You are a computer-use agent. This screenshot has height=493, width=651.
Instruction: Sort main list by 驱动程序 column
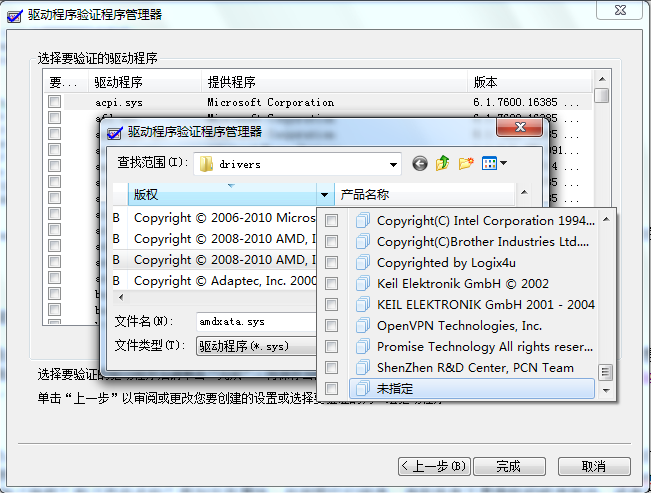tap(145, 82)
